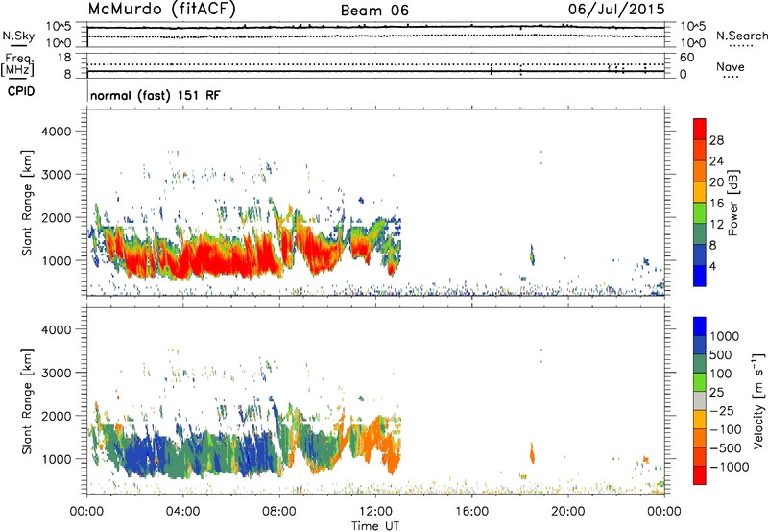
Task: Click the "3000" range tick on the power panel
Action: pyautogui.click(x=57, y=175)
